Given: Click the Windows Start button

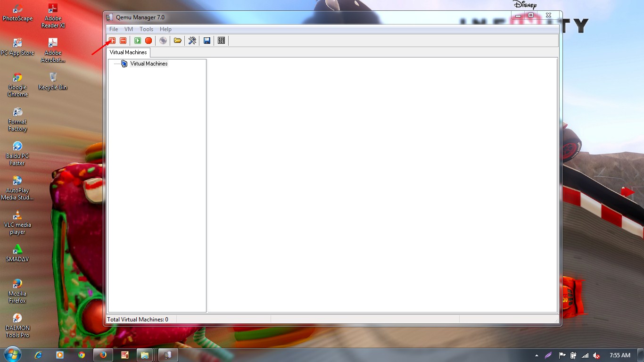Looking at the screenshot, I should point(12,354).
